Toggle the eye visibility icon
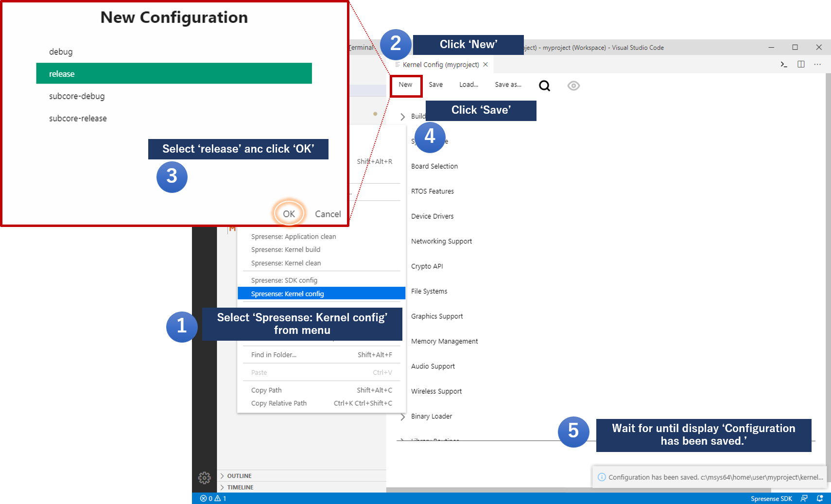Viewport: 831px width, 504px height. point(573,86)
